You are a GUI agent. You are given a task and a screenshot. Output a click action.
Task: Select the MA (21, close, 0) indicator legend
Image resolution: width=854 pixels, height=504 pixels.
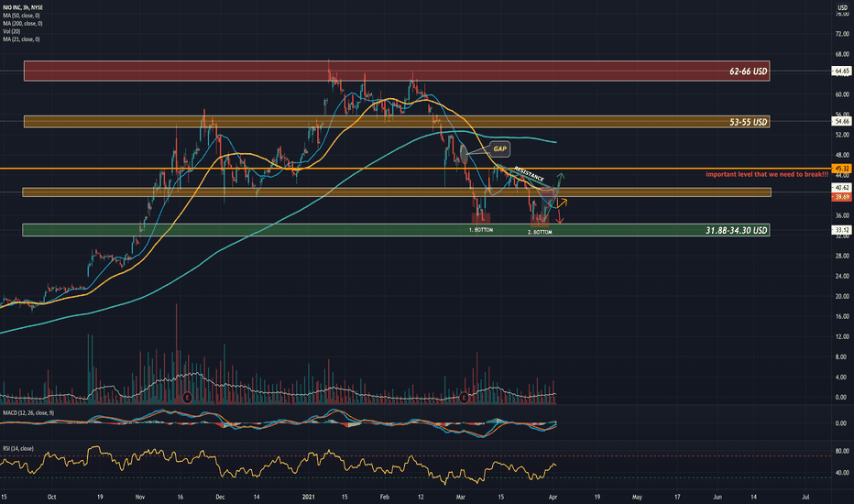pos(21,39)
